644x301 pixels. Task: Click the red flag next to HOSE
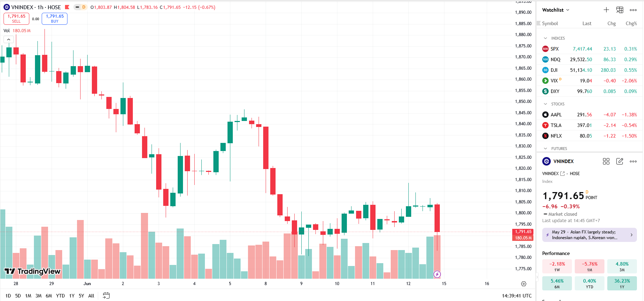pyautogui.click(x=67, y=7)
